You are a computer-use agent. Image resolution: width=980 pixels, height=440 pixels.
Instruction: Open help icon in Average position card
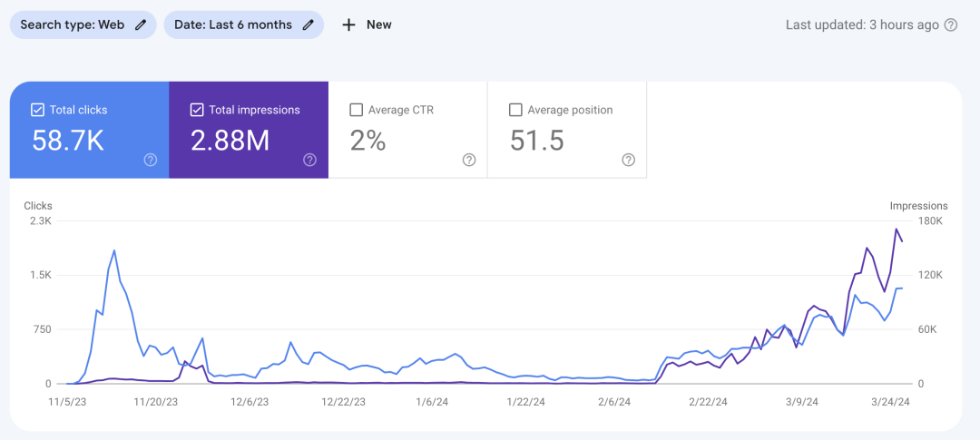[x=628, y=160]
